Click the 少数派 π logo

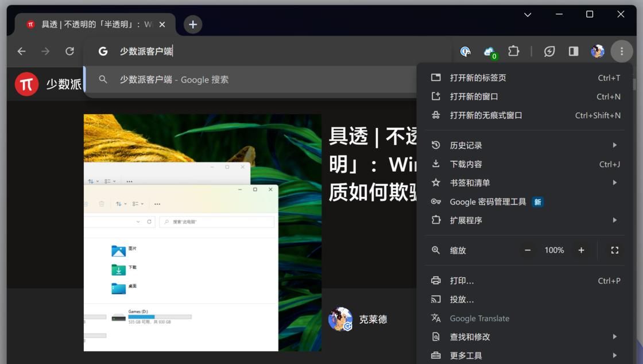pyautogui.click(x=26, y=84)
